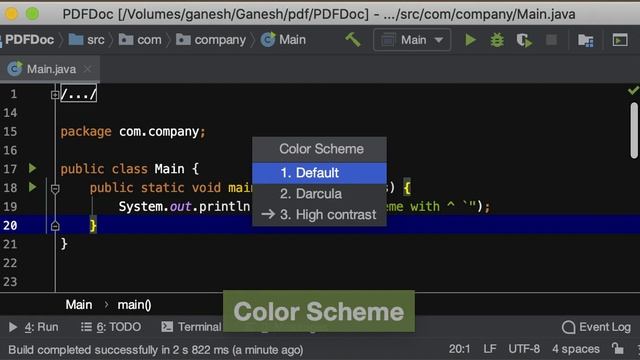This screenshot has height=360, width=640.
Task: Click run gutter arrow on line 17
Action: [x=32, y=168]
